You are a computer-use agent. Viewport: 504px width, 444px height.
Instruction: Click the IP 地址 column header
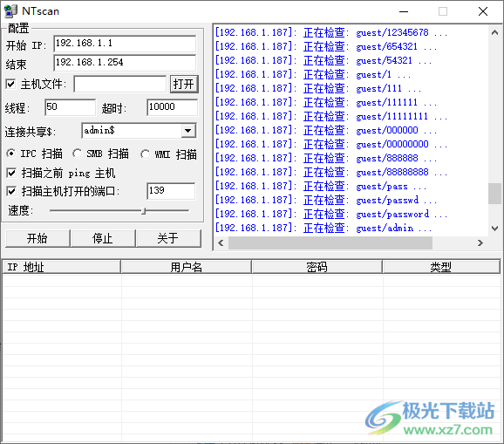click(x=61, y=267)
